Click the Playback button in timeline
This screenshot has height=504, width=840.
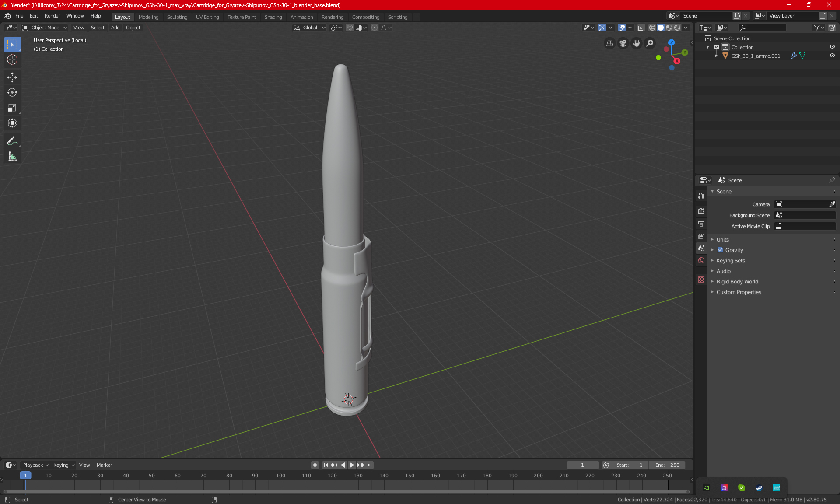point(35,465)
